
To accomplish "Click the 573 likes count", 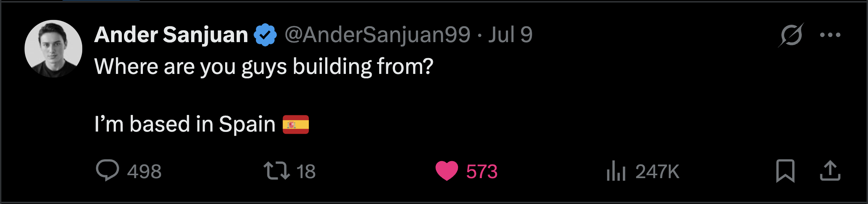I will (x=481, y=172).
